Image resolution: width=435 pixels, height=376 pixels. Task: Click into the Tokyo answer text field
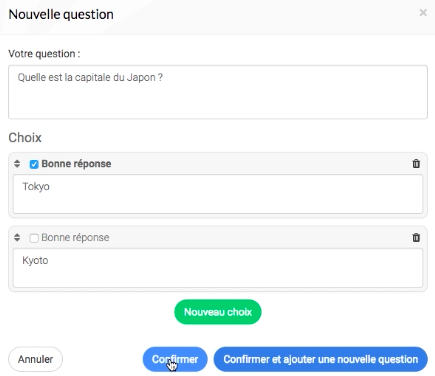coord(218,194)
